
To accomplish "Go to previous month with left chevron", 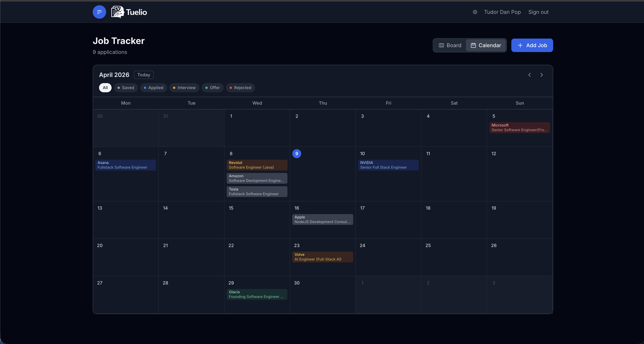I will coord(529,75).
